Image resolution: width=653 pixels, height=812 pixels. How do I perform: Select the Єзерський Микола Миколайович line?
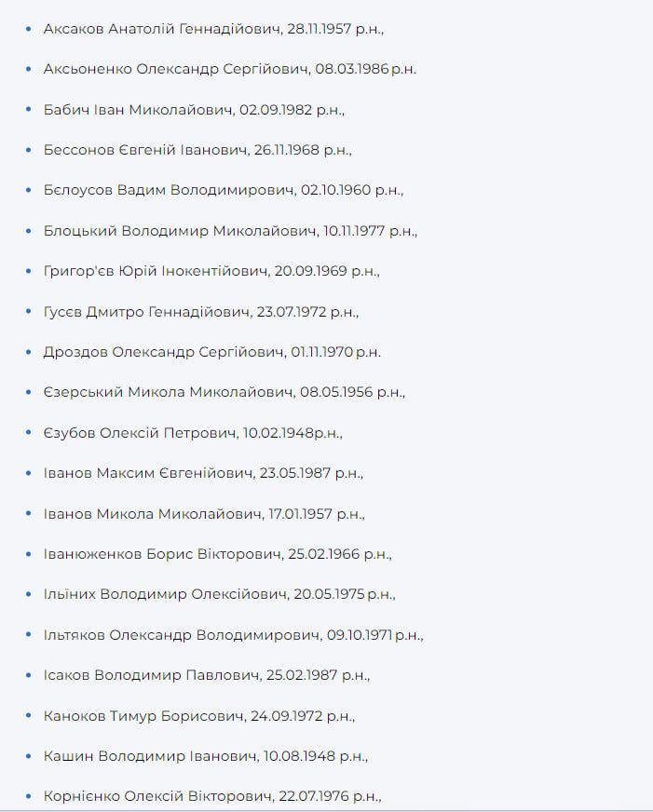click(x=224, y=392)
